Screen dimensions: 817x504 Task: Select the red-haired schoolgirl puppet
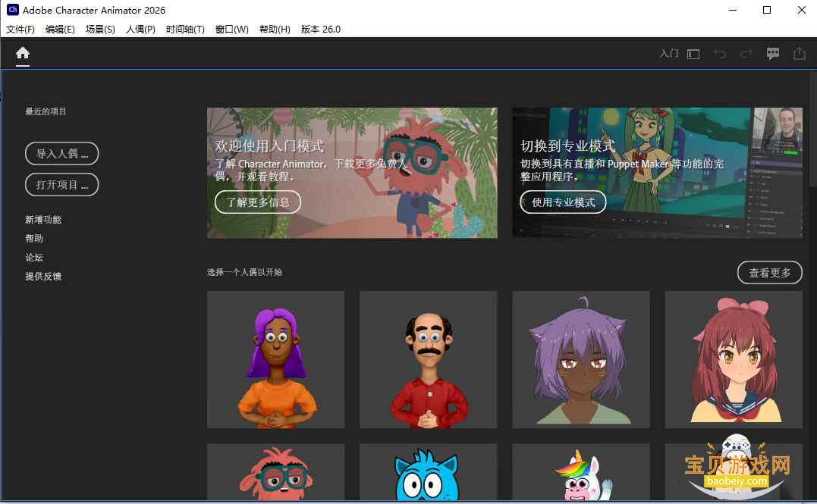tap(734, 360)
